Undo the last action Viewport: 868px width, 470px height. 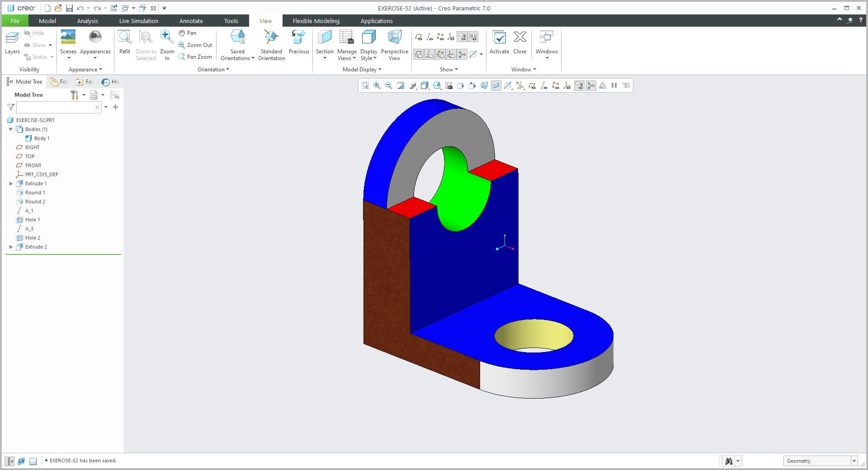point(80,8)
